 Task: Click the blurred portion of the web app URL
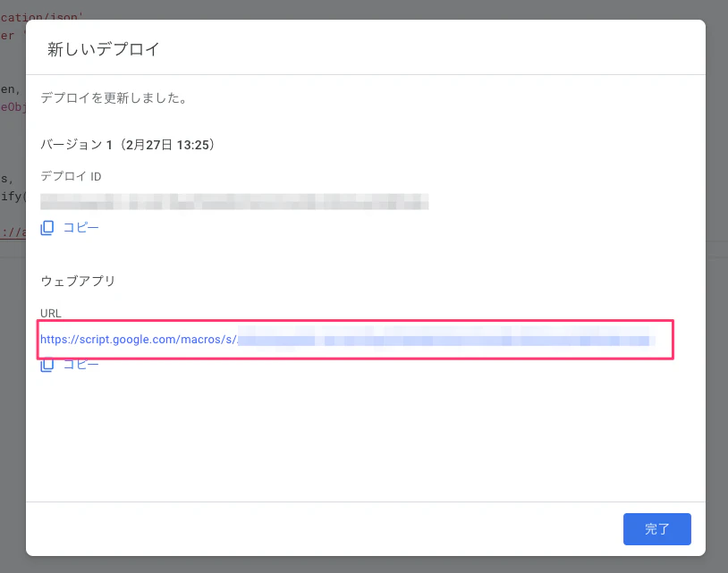pos(447,340)
